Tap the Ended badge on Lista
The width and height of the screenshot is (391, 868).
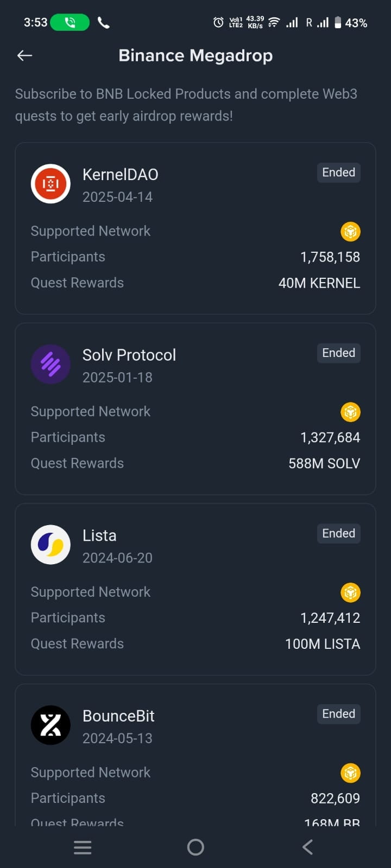[338, 533]
